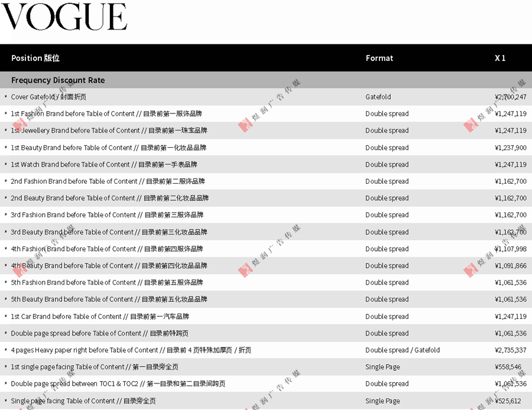Select '1st single page facing Table of Content' row
The image size is (532, 410).
(266, 367)
